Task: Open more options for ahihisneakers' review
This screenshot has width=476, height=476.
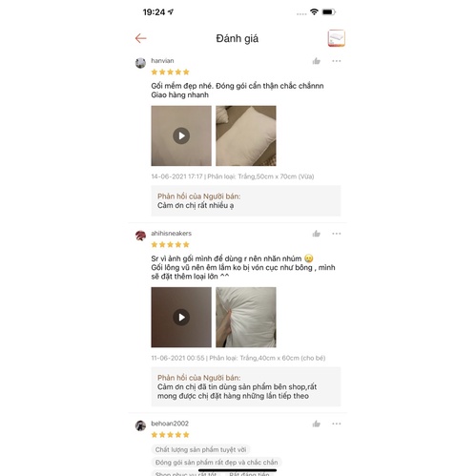Action: point(336,234)
